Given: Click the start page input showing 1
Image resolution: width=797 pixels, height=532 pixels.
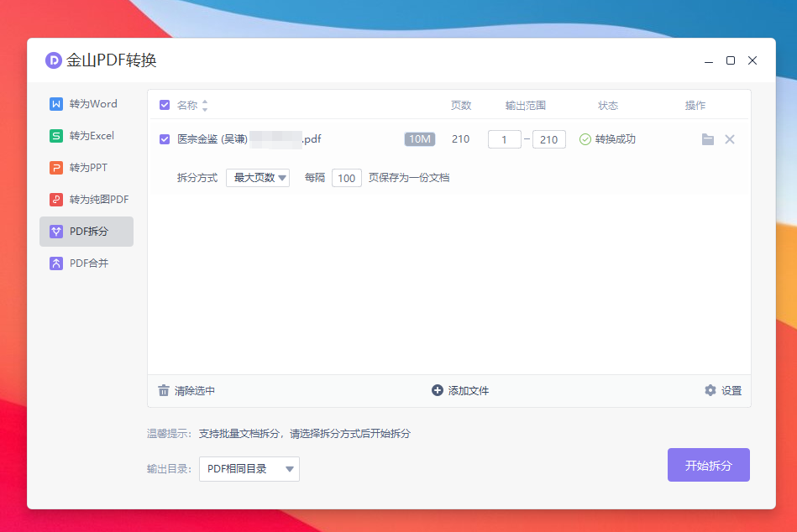Looking at the screenshot, I should tap(504, 139).
